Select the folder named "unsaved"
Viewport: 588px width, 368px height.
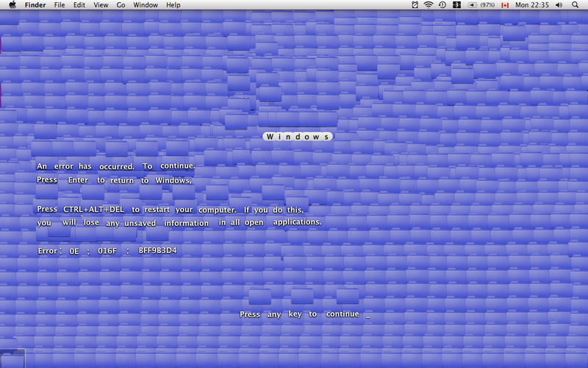(x=140, y=223)
